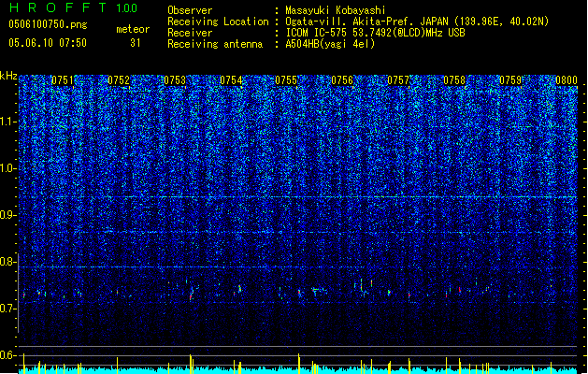Click the 0755 time marker
The height and width of the screenshot is (374, 588).
coord(286,80)
